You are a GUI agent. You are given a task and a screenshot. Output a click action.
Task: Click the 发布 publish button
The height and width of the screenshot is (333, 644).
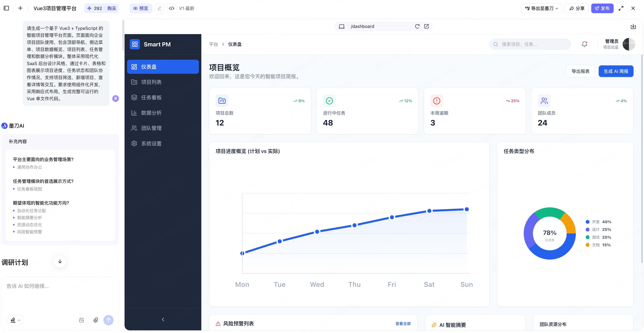tap(602, 8)
